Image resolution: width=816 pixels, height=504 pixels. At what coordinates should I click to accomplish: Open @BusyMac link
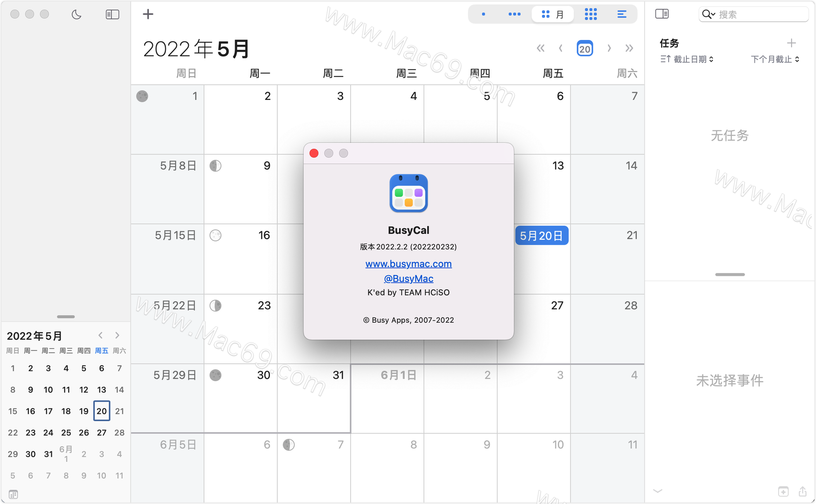(x=408, y=278)
